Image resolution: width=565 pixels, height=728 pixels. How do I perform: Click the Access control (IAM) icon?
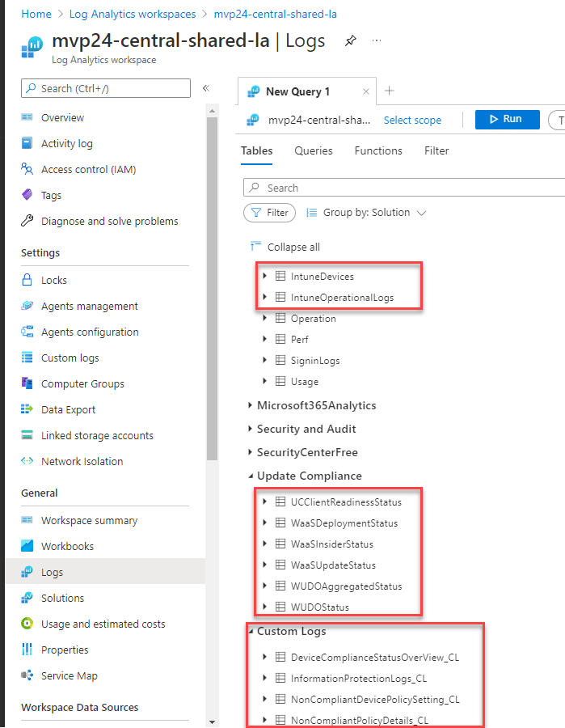pos(27,169)
